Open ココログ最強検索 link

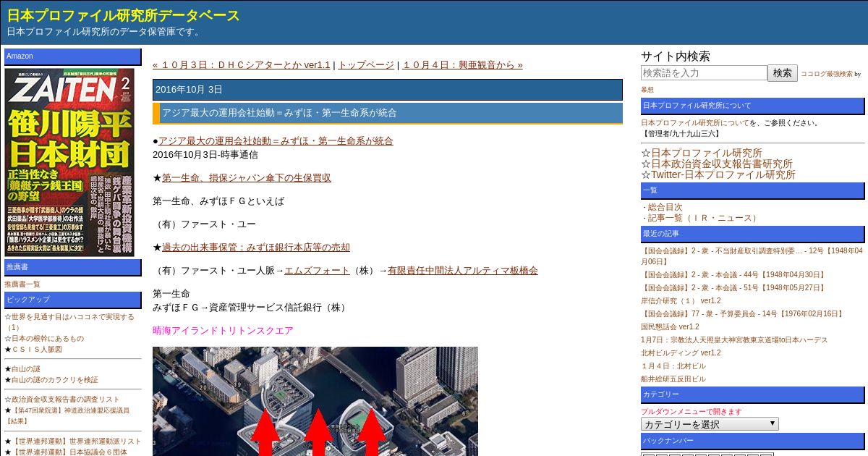[826, 74]
